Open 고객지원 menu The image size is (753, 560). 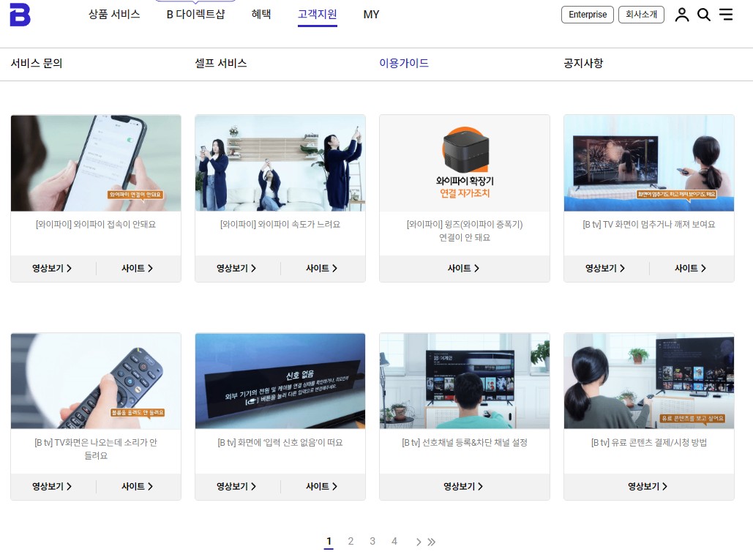tap(318, 15)
